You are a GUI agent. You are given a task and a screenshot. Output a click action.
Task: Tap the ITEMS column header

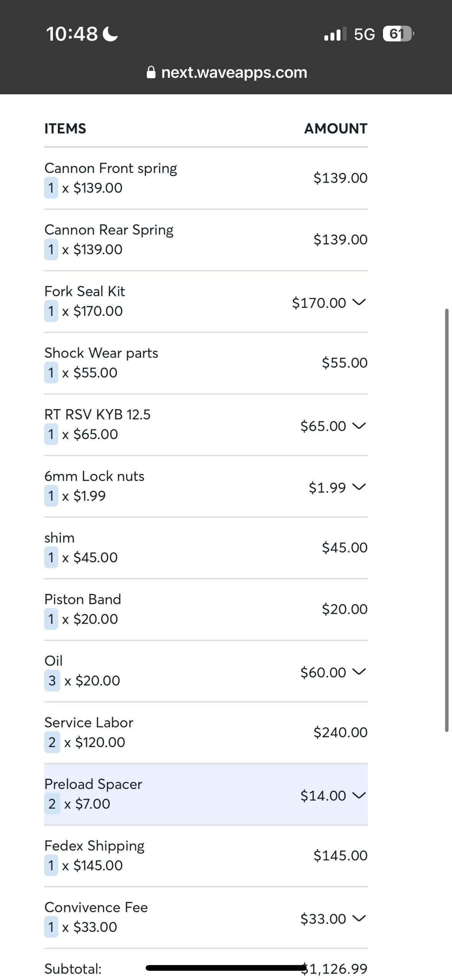(65, 128)
